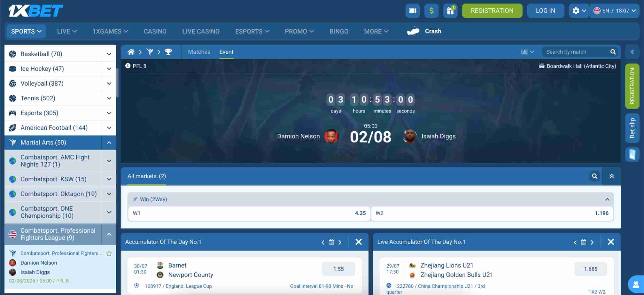Click the markets search icon
Screen dimensions: 644x295
point(595,176)
